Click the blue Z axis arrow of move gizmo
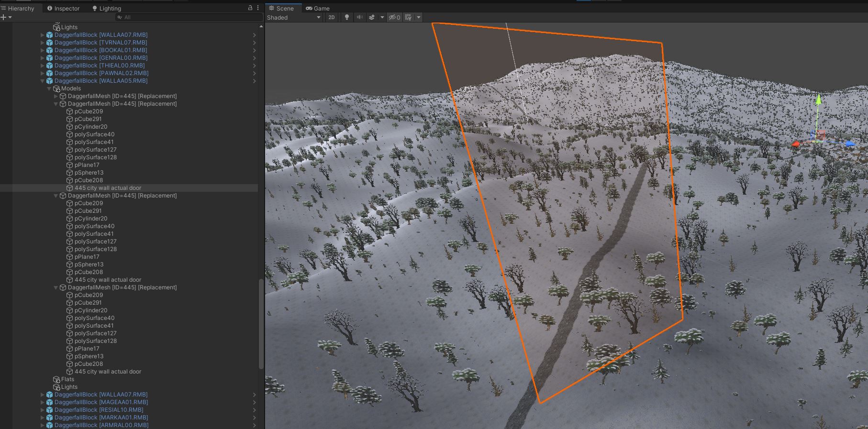The image size is (868, 429). [x=850, y=143]
